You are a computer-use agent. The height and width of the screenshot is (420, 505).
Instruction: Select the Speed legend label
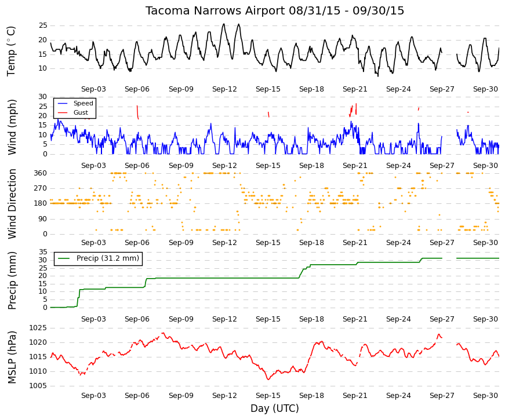click(x=83, y=103)
